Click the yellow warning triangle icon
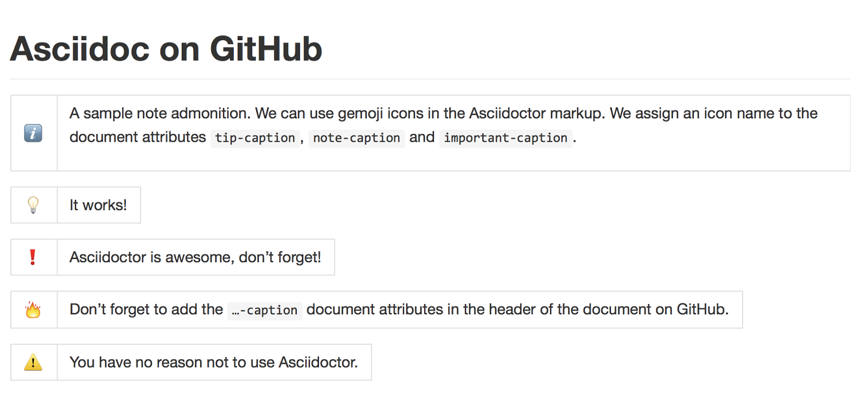 (33, 362)
